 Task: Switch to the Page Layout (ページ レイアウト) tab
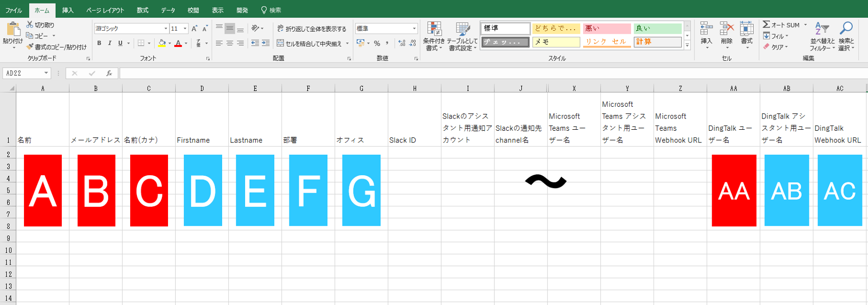[x=105, y=10]
